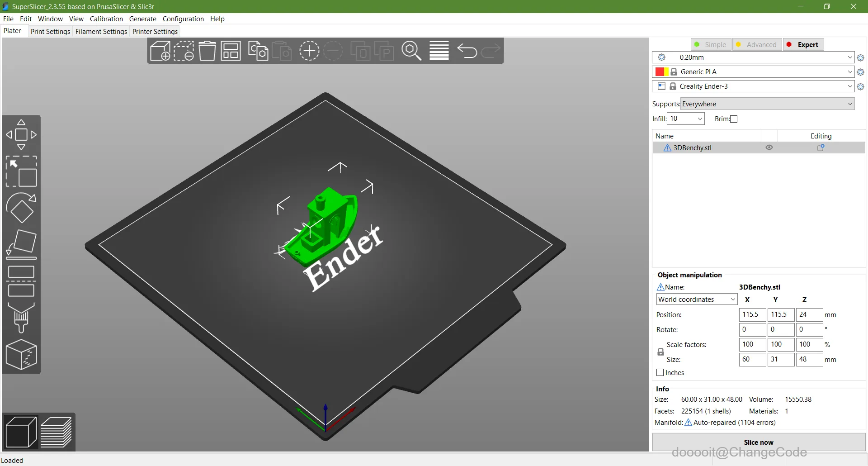This screenshot has width=868, height=466.
Task: Select the Paint-on supports brush tool
Action: pos(21,318)
